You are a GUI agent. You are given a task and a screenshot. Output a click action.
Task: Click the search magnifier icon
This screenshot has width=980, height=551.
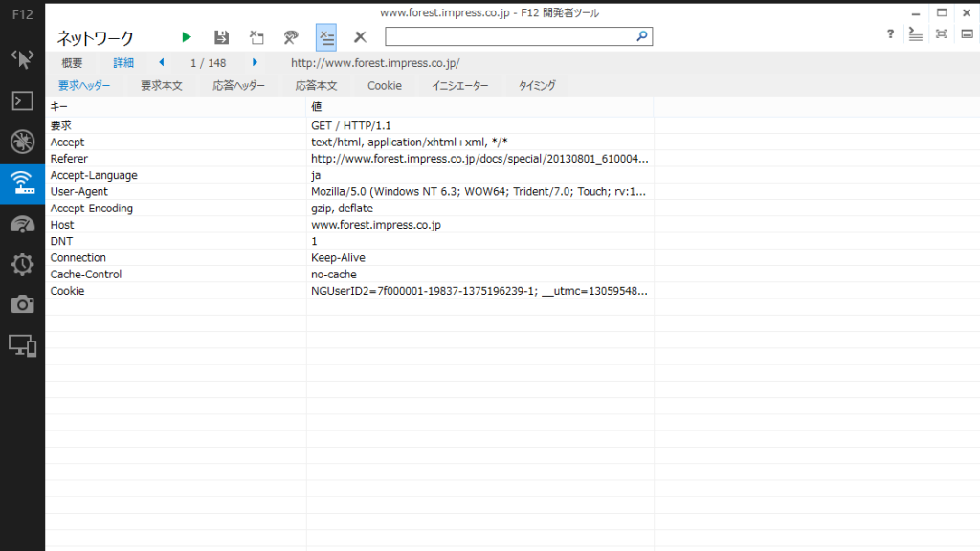642,36
